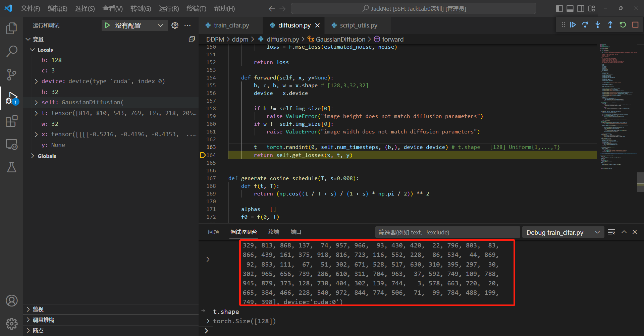Close the diffusion.py tab

click(x=317, y=25)
